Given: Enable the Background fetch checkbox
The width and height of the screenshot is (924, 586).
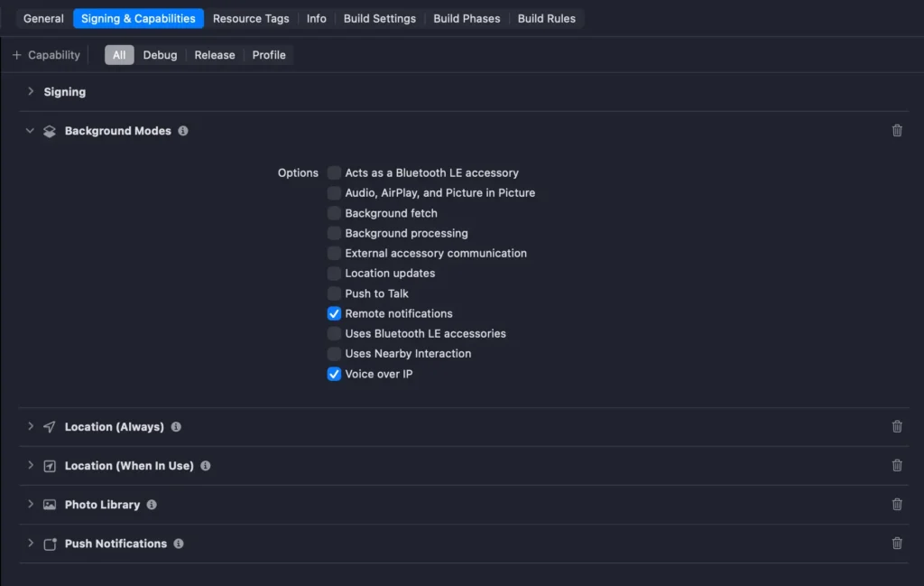Looking at the screenshot, I should 334,214.
